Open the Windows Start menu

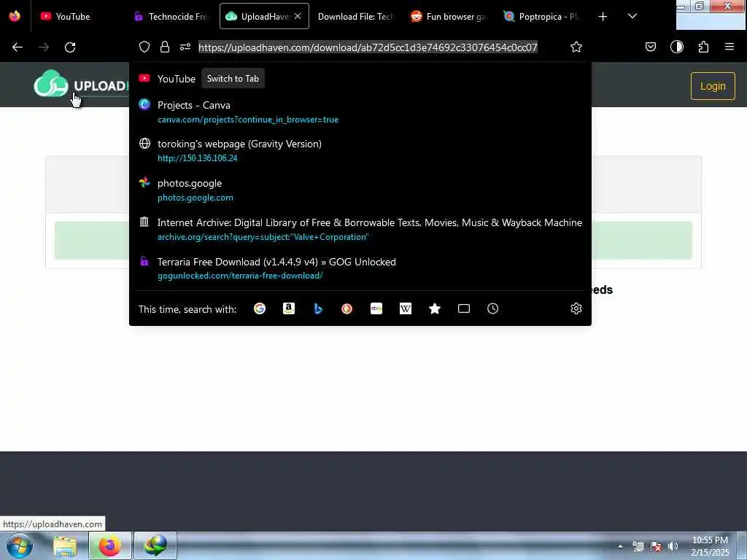(20, 545)
